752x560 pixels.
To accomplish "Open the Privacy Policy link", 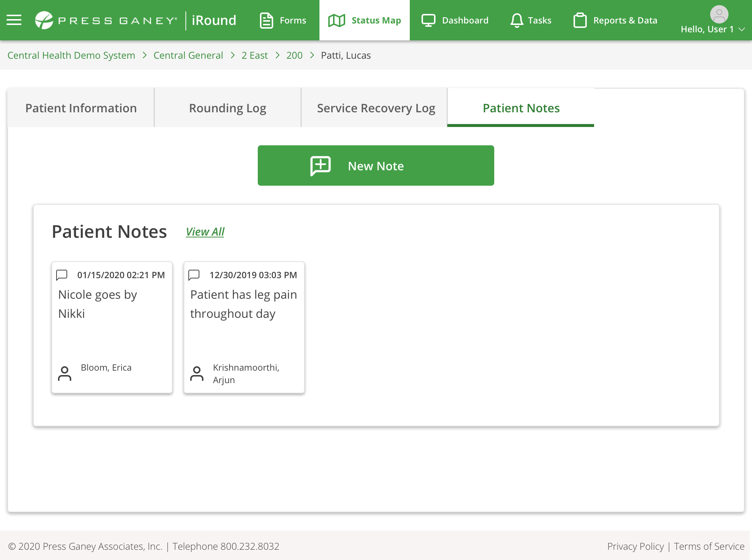I will (x=636, y=546).
